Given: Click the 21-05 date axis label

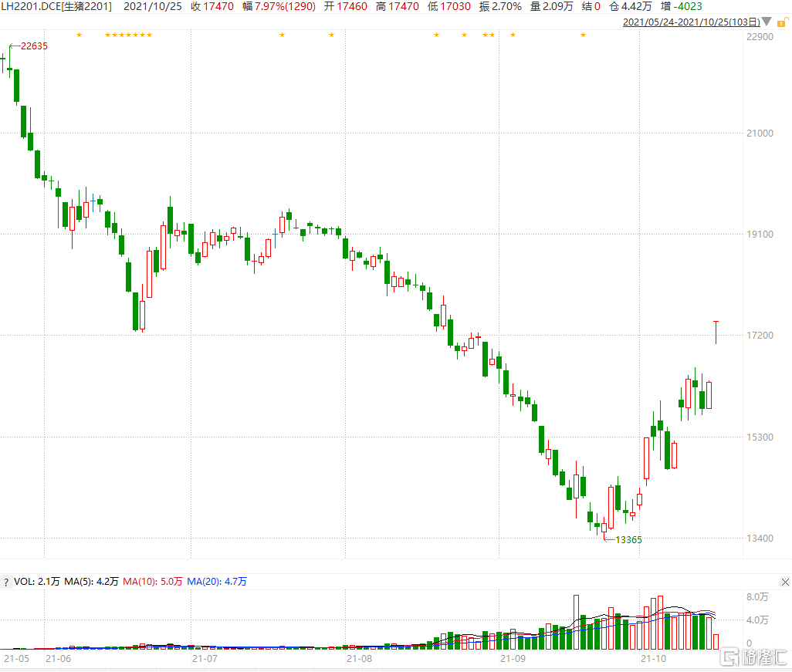Looking at the screenshot, I should (17, 659).
